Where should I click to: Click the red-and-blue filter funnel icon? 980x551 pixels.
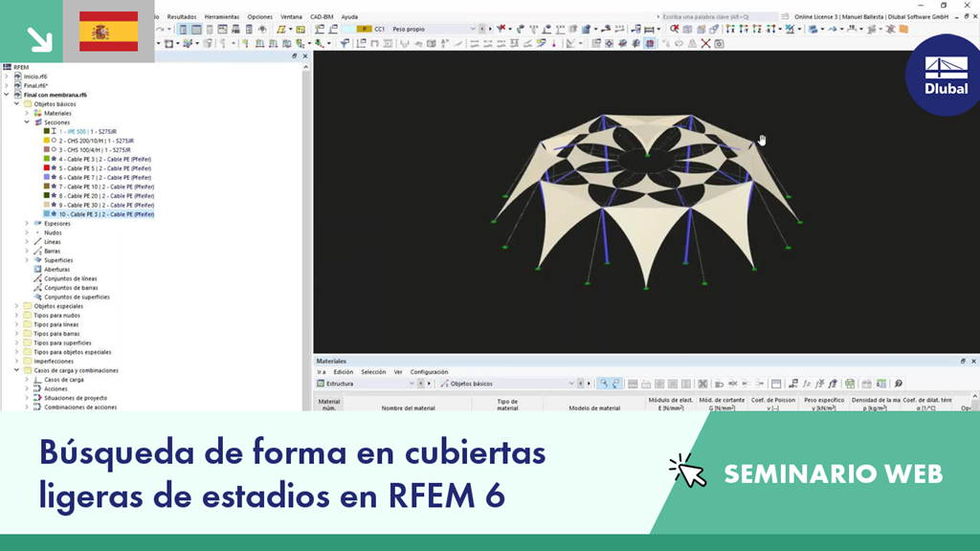tap(501, 29)
